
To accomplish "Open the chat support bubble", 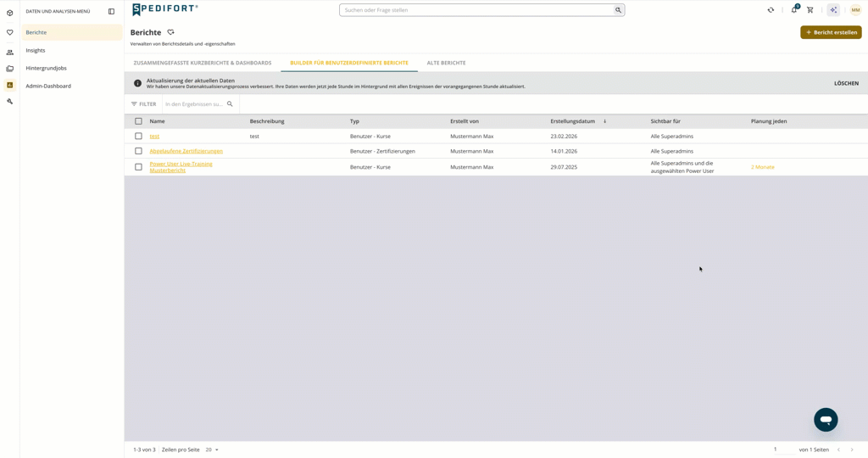I will [826, 420].
